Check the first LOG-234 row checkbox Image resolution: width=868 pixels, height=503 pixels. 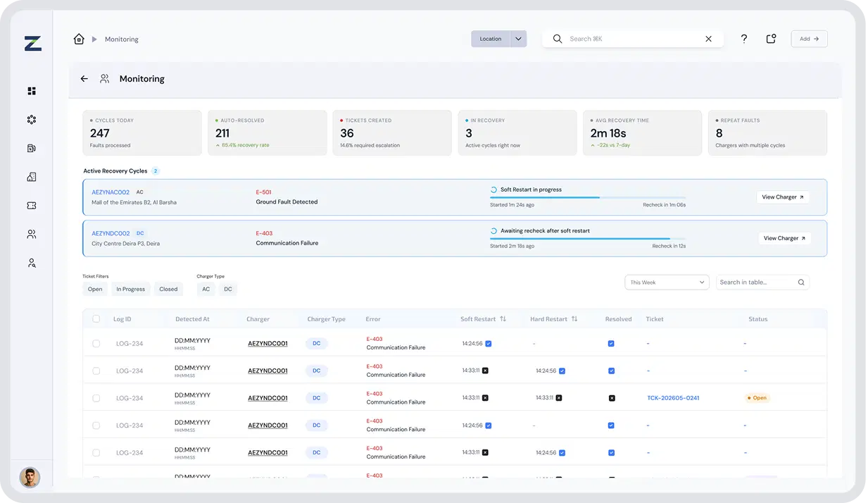point(96,344)
